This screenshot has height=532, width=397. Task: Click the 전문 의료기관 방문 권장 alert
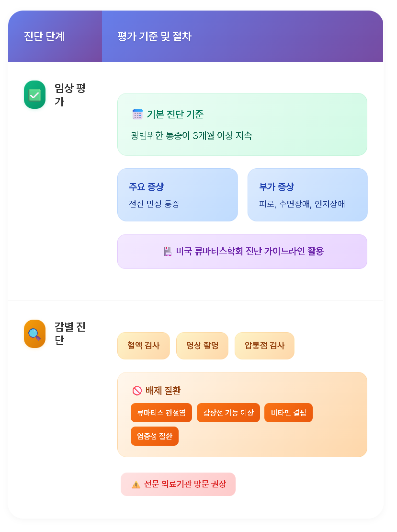point(178,484)
